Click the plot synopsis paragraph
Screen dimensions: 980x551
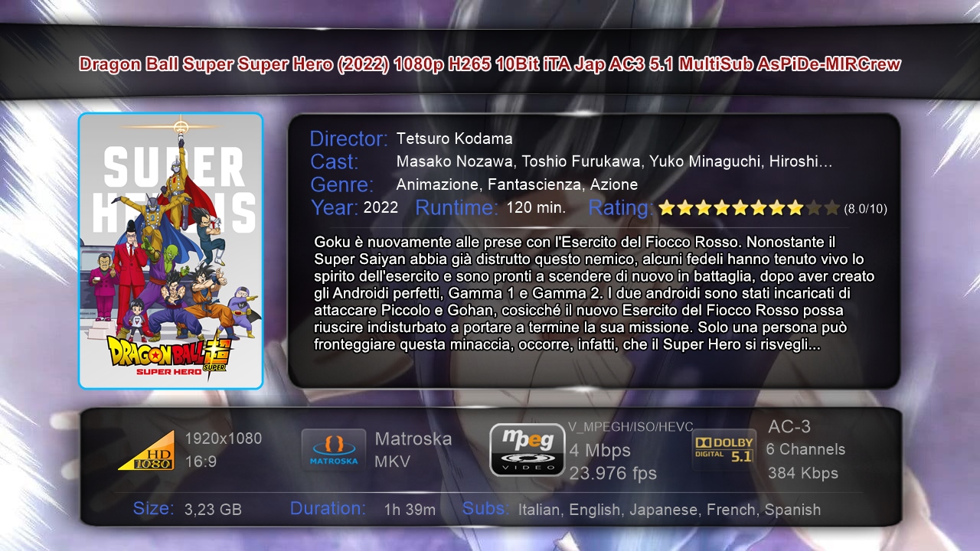pyautogui.click(x=594, y=293)
